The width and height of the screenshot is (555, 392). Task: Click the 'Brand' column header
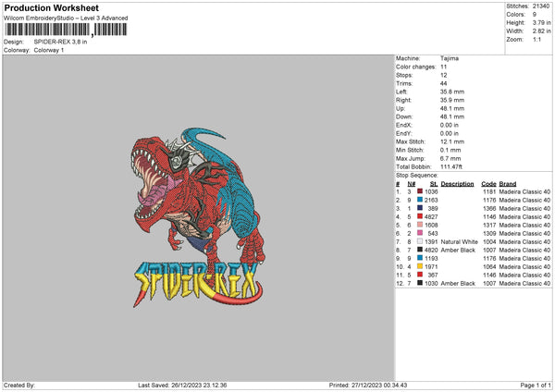click(508, 184)
